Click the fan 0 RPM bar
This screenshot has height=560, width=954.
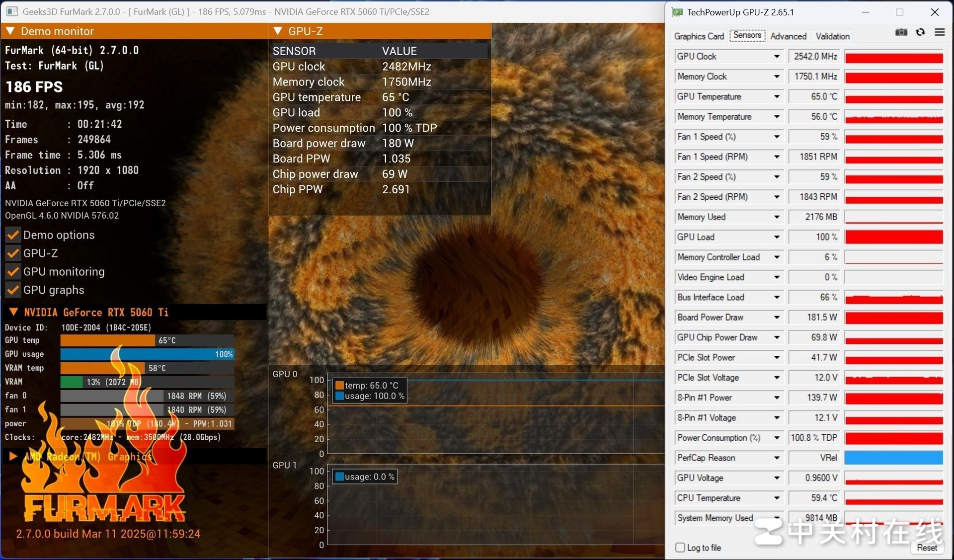[x=147, y=396]
